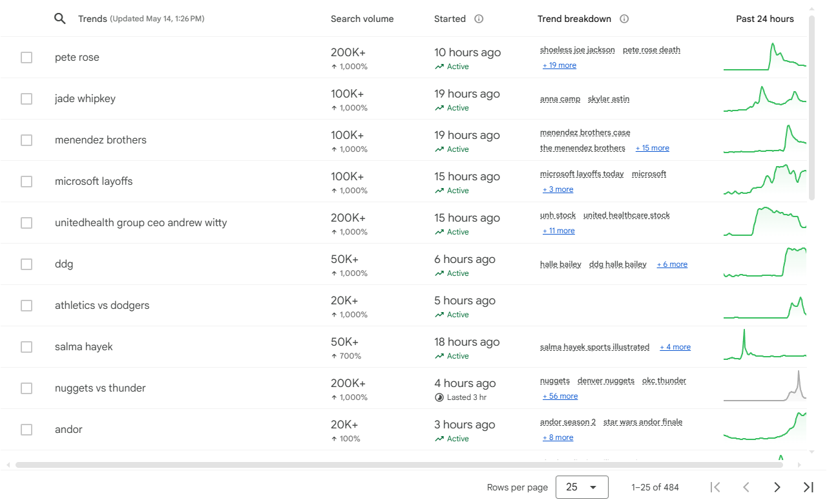The image size is (827, 504).
Task: Select the nuggets vs thunder checkbox
Action: click(26, 388)
